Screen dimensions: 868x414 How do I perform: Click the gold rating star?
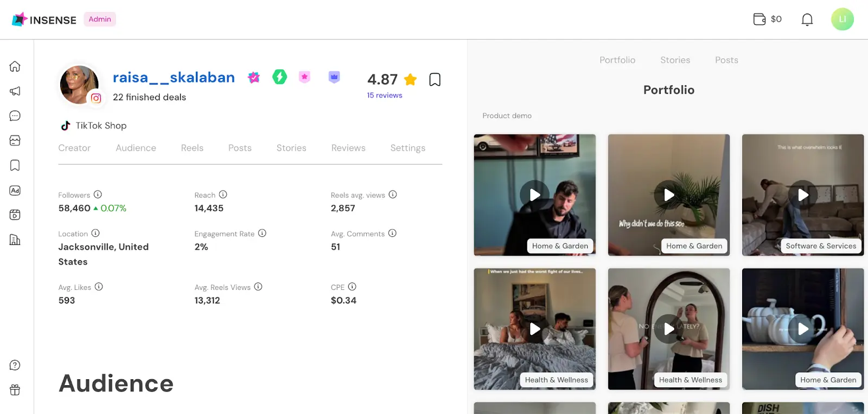[x=411, y=80]
